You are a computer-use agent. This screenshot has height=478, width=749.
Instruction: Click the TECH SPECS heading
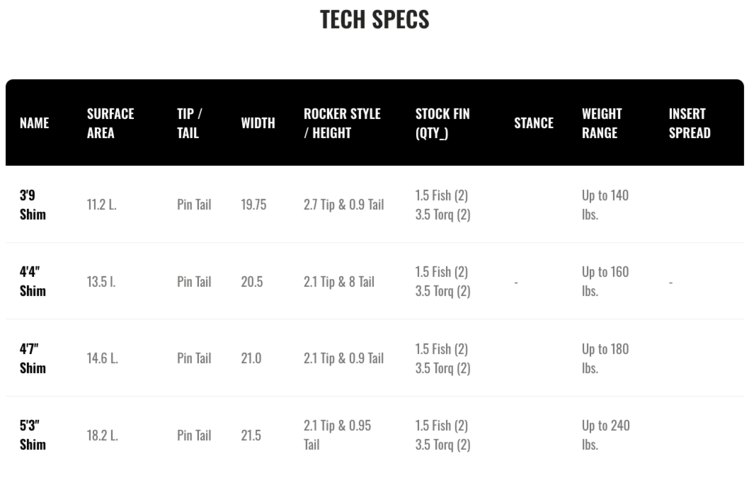tap(374, 20)
